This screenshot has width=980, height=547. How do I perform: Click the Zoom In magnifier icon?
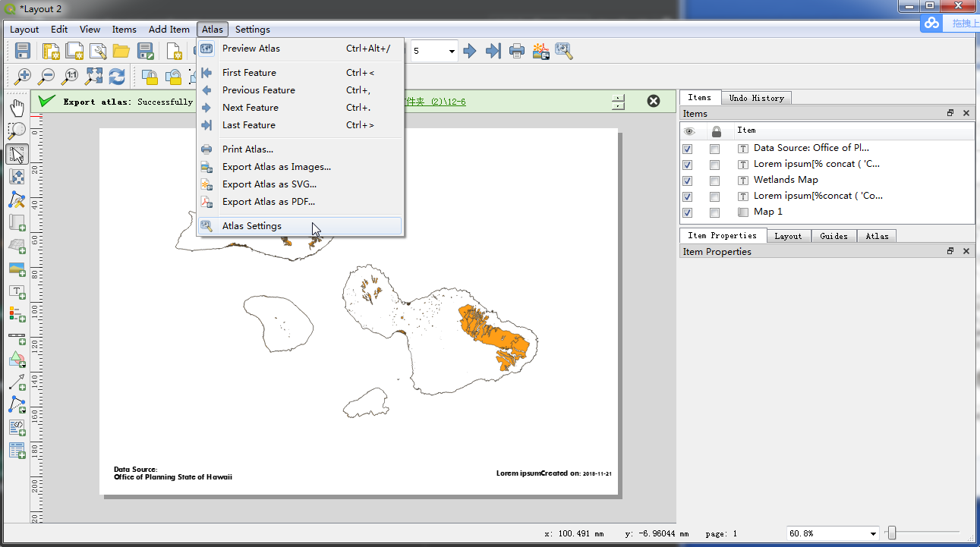(23, 76)
